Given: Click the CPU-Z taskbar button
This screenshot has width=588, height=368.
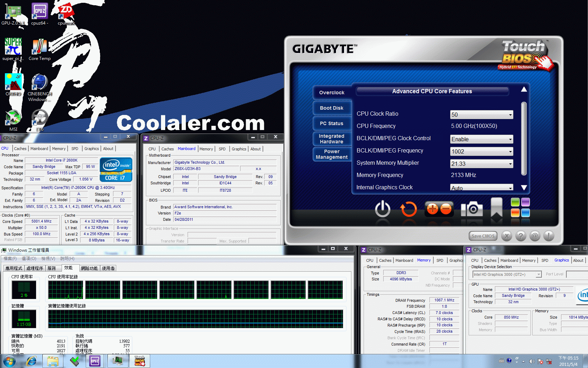Looking at the screenshot, I should tap(95, 361).
